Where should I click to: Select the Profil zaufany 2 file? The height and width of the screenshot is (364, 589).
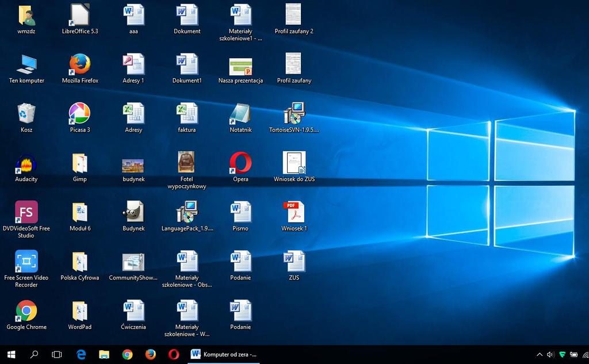[x=293, y=14]
